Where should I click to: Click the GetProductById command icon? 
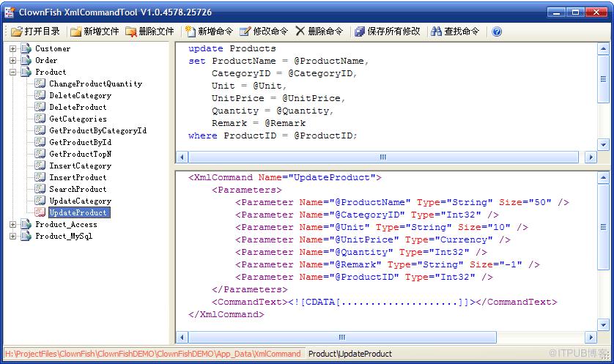40,142
